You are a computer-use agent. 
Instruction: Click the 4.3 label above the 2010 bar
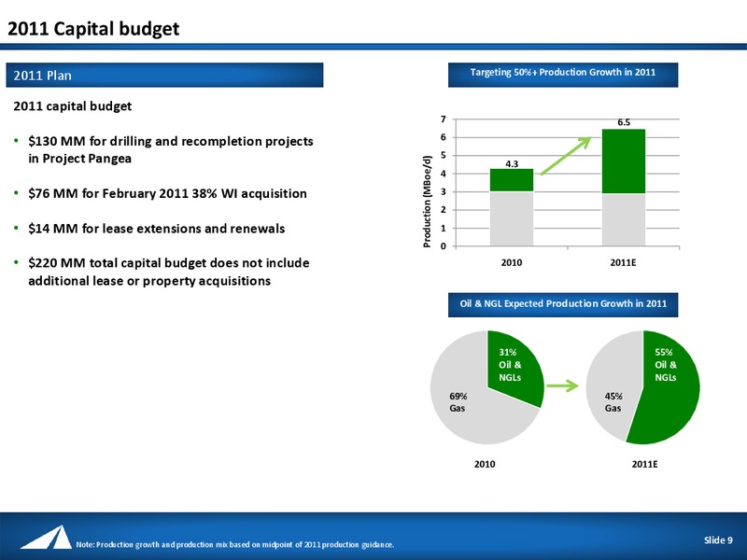[x=512, y=164]
